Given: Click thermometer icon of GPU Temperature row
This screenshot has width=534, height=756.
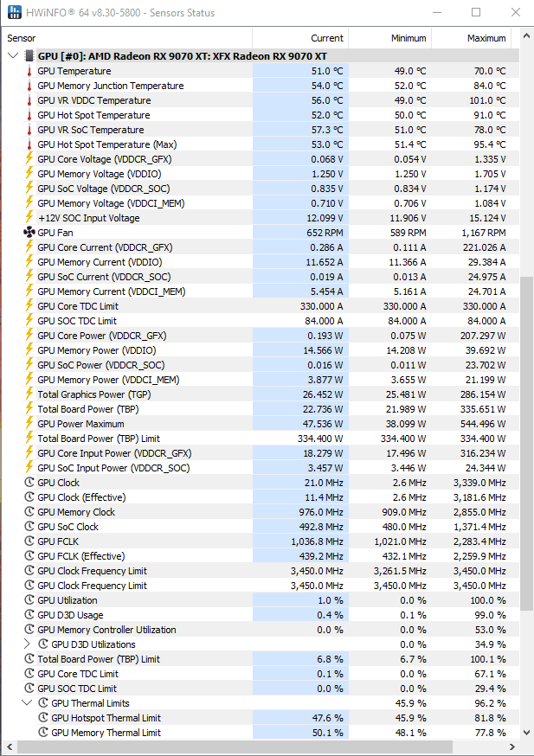Looking at the screenshot, I should coord(29,71).
